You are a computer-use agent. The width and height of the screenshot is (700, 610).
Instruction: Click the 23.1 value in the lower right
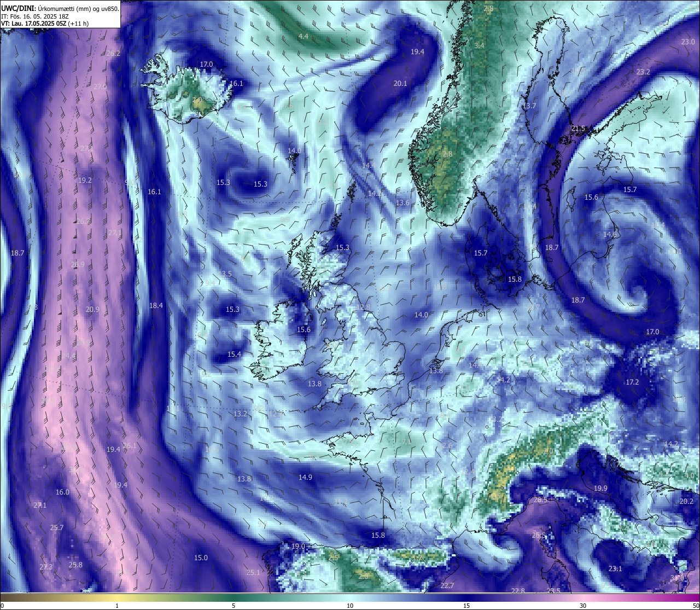[615, 569]
